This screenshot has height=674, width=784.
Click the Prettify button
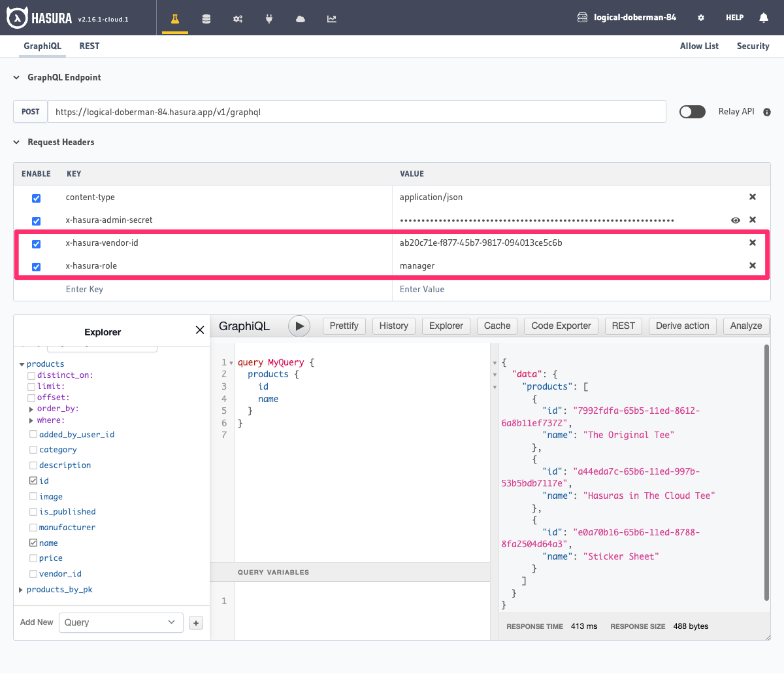344,326
